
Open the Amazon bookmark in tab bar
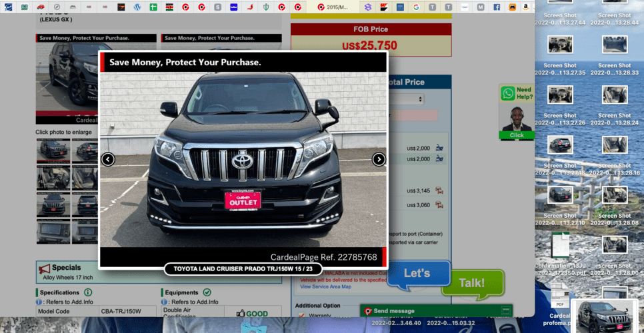point(527,7)
